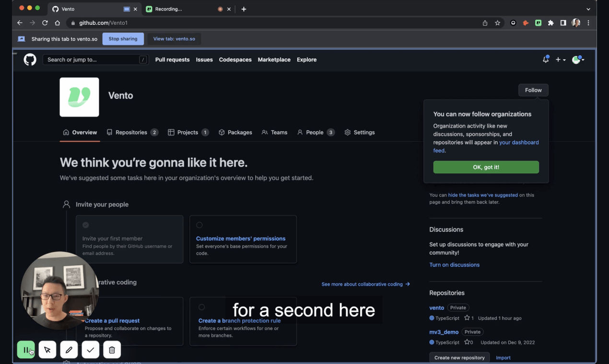Image resolution: width=609 pixels, height=364 pixels.
Task: Open the Vento organization avatar
Action: coord(79,97)
